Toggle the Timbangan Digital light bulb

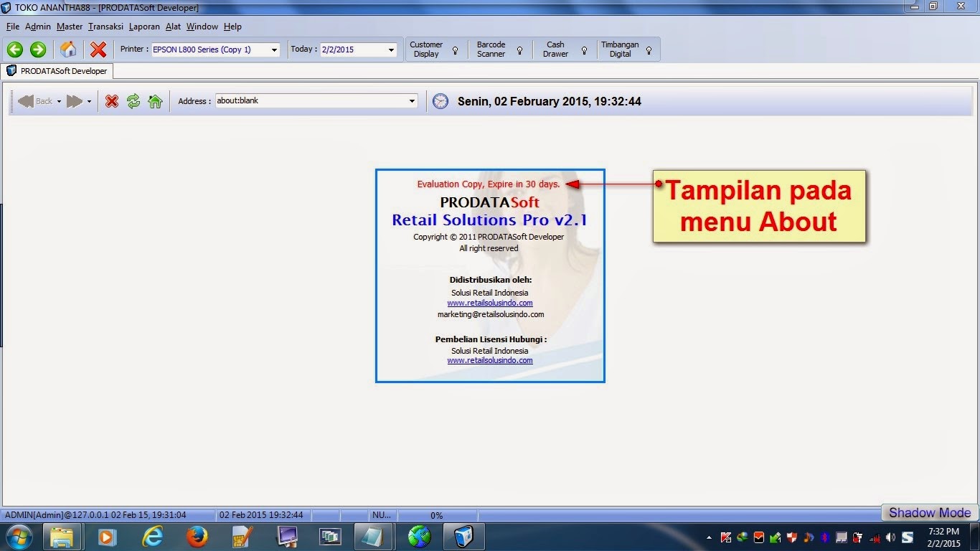pyautogui.click(x=649, y=50)
